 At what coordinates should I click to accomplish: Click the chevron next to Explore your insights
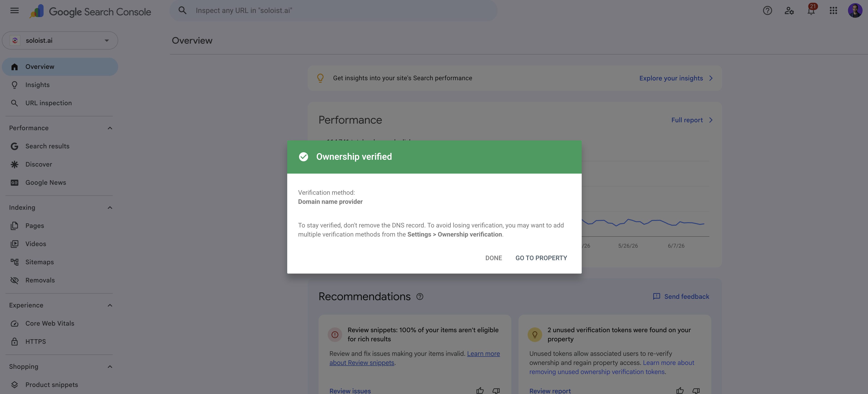711,78
